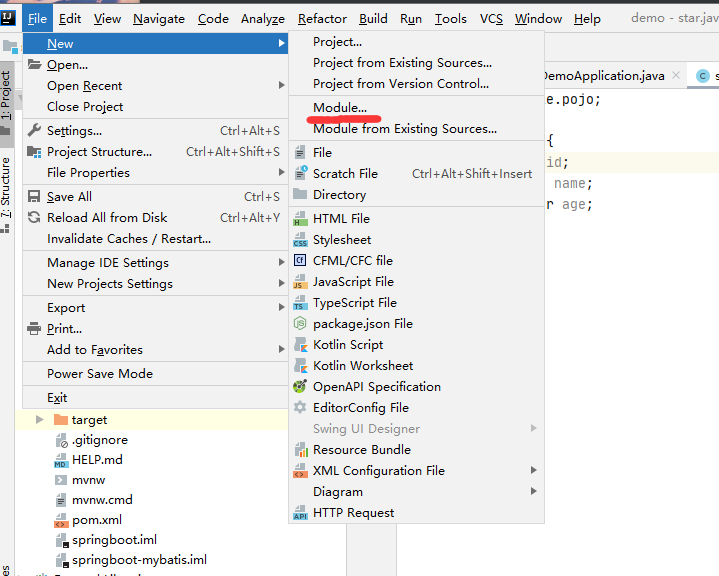719x576 pixels.
Task: Expand the target folder in tree
Action: (40, 420)
